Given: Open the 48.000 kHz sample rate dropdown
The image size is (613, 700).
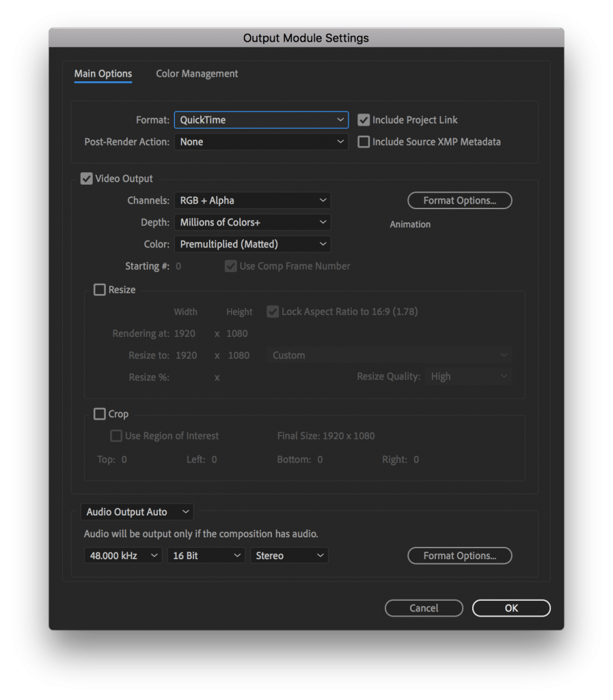Looking at the screenshot, I should pyautogui.click(x=122, y=555).
